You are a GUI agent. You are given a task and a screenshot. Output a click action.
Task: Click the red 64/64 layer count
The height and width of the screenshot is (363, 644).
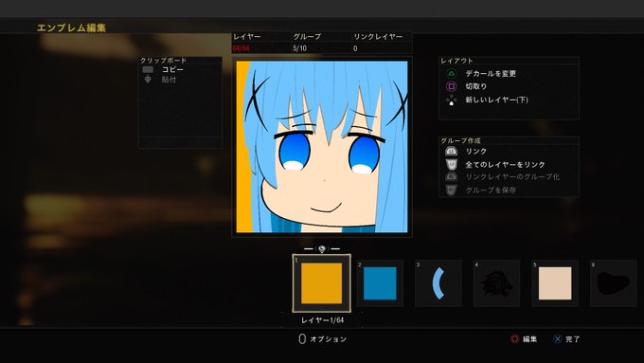pos(241,48)
